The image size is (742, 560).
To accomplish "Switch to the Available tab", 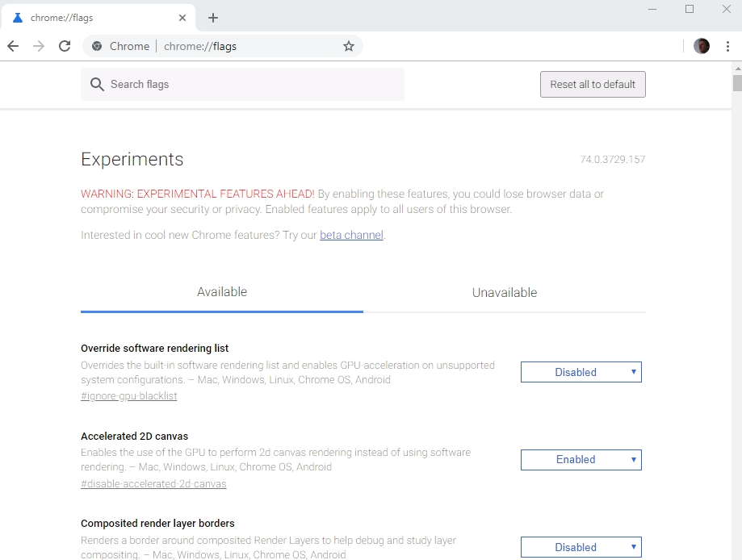I will pyautogui.click(x=222, y=292).
